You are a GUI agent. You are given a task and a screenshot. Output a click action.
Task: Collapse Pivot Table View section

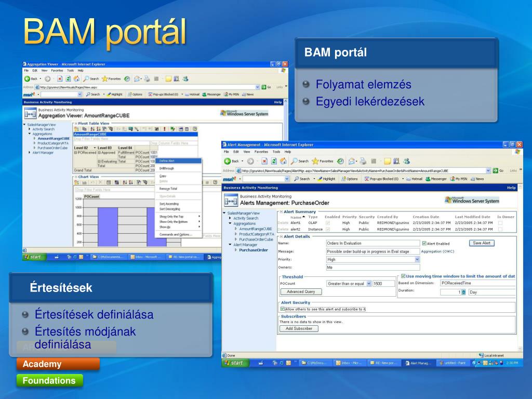click(76, 124)
